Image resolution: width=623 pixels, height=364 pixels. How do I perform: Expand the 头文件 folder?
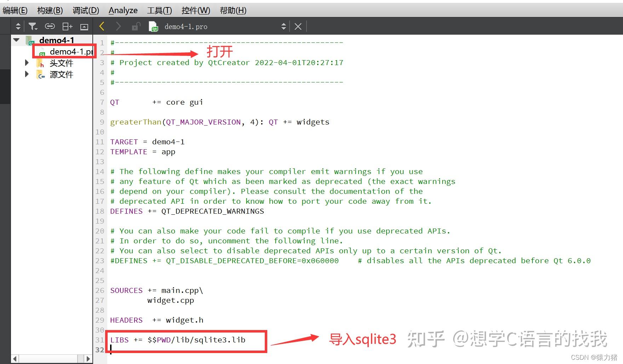27,63
